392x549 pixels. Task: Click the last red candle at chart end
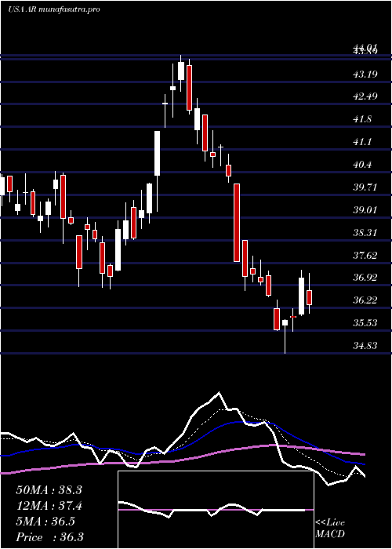[310, 297]
